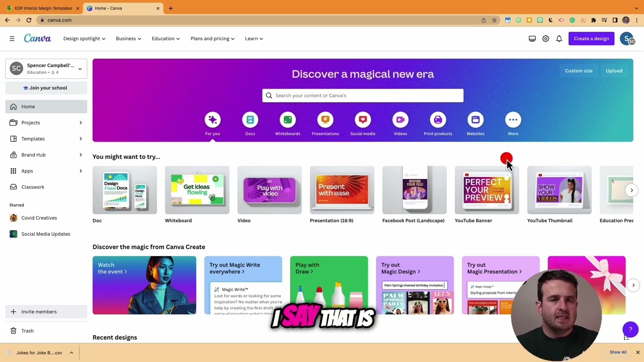Open the notifications bell
Viewport: 644px width, 362px height.
click(559, 39)
